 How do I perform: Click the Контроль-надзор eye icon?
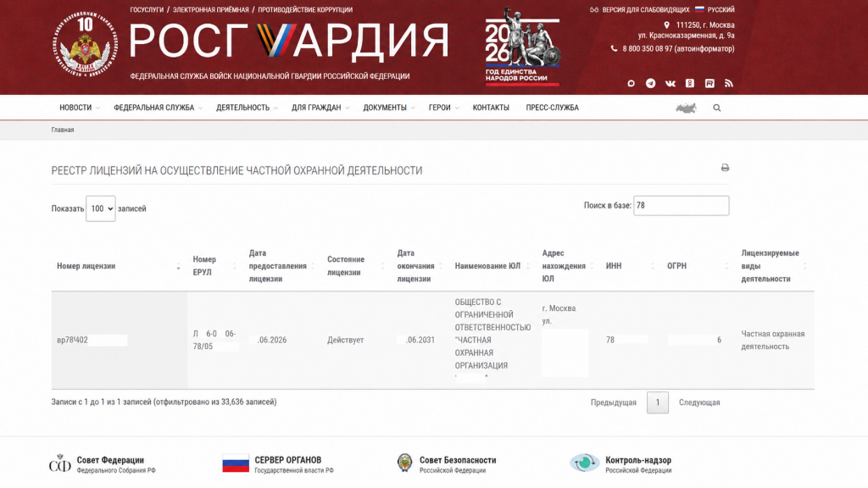coord(585,463)
